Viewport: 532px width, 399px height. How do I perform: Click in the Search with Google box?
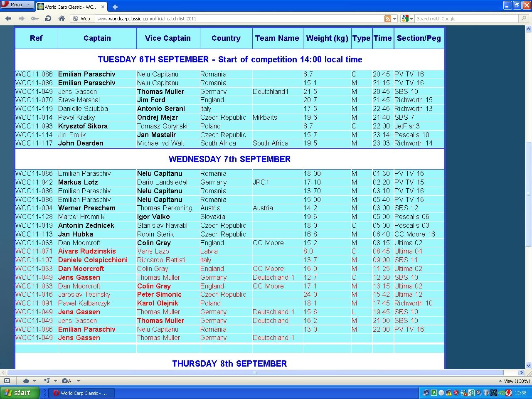465,19
